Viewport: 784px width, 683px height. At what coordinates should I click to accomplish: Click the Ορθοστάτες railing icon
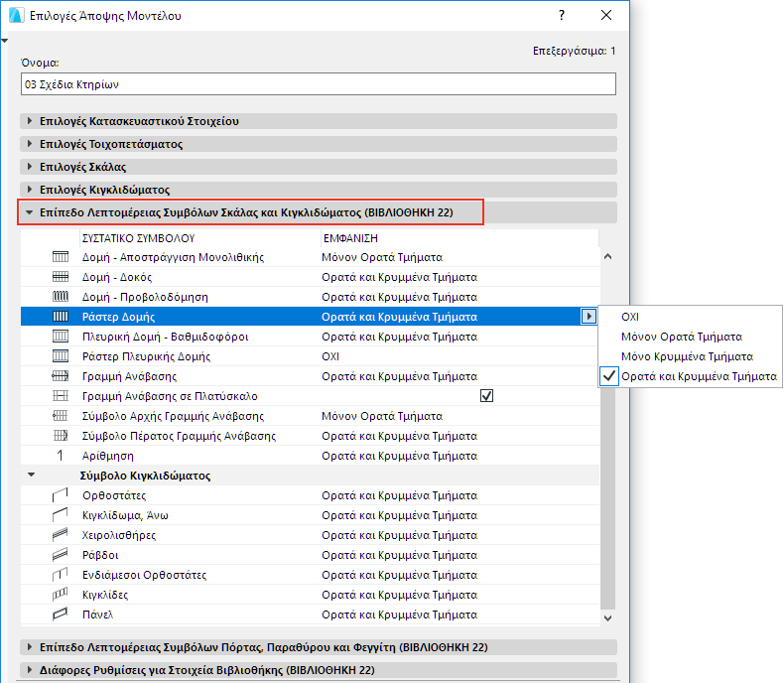(x=61, y=495)
